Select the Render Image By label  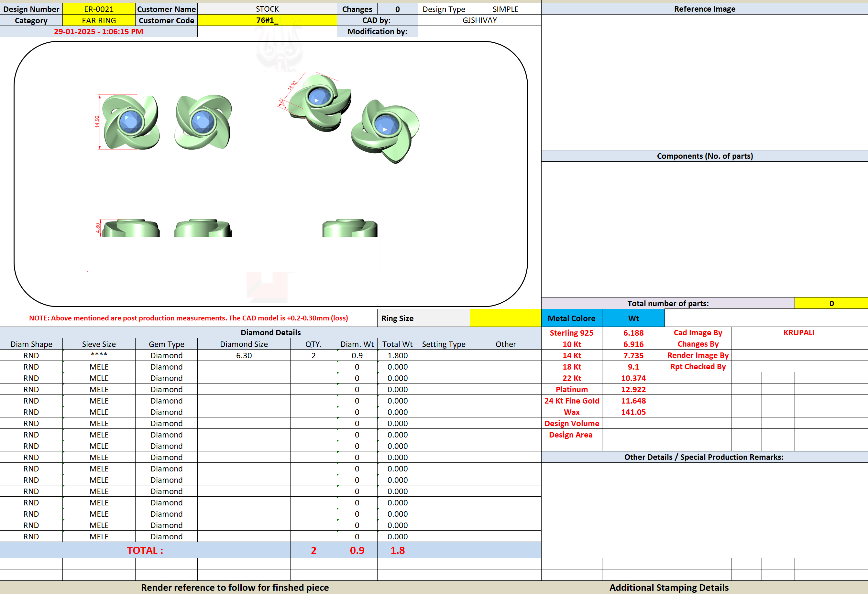tap(698, 355)
